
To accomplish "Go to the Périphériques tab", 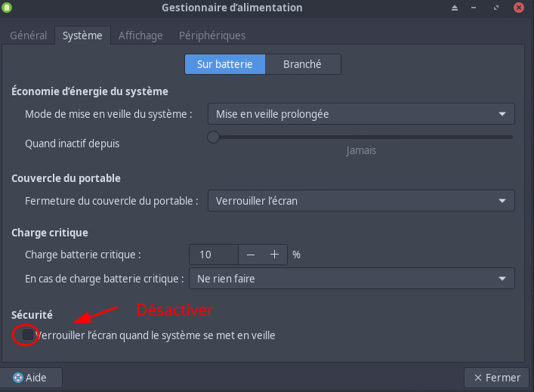I will (x=211, y=35).
